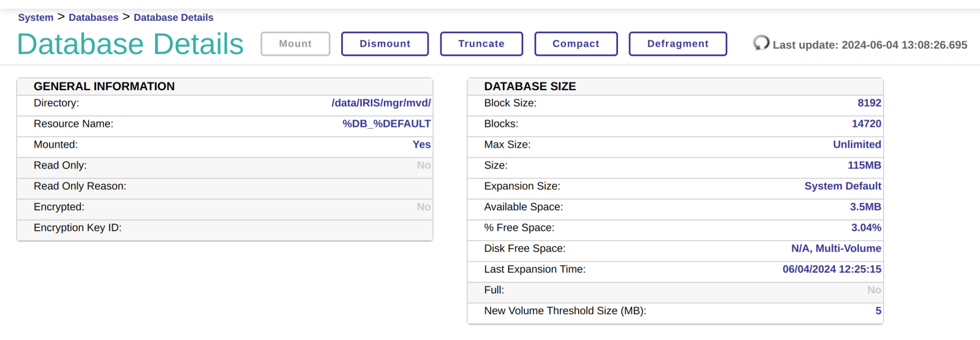Edit New Volume Threshold Size value 5
The width and height of the screenshot is (980, 340).
[878, 311]
